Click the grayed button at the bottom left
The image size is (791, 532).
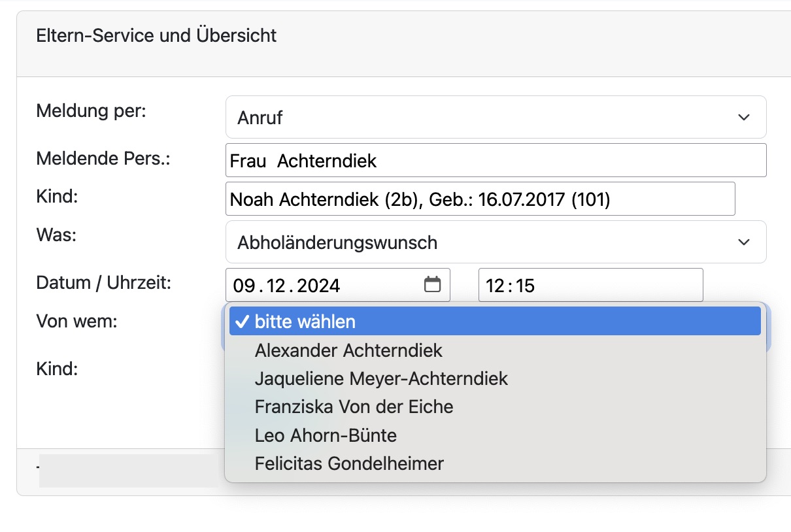127,471
